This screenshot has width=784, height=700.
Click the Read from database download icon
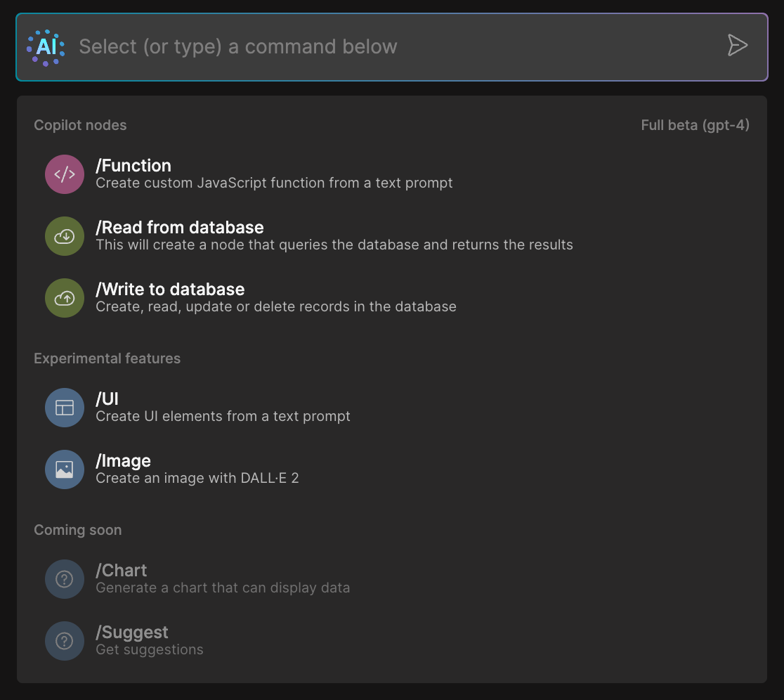(x=65, y=236)
